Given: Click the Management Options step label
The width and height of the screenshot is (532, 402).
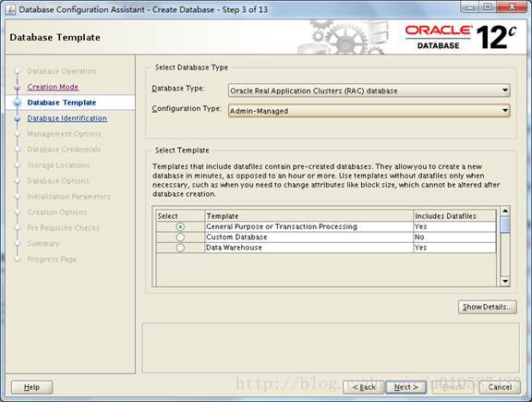Looking at the screenshot, I should (x=65, y=134).
